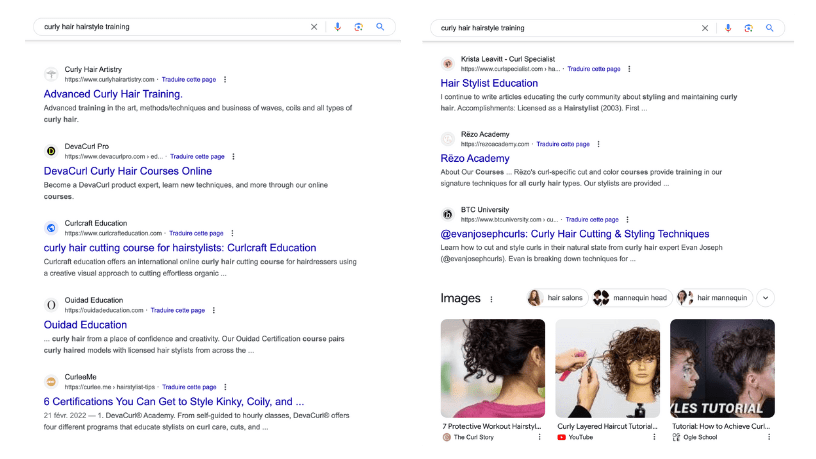Open the three-dot menu beside Images heading
Viewport: 816px width, 459px height.
click(491, 299)
